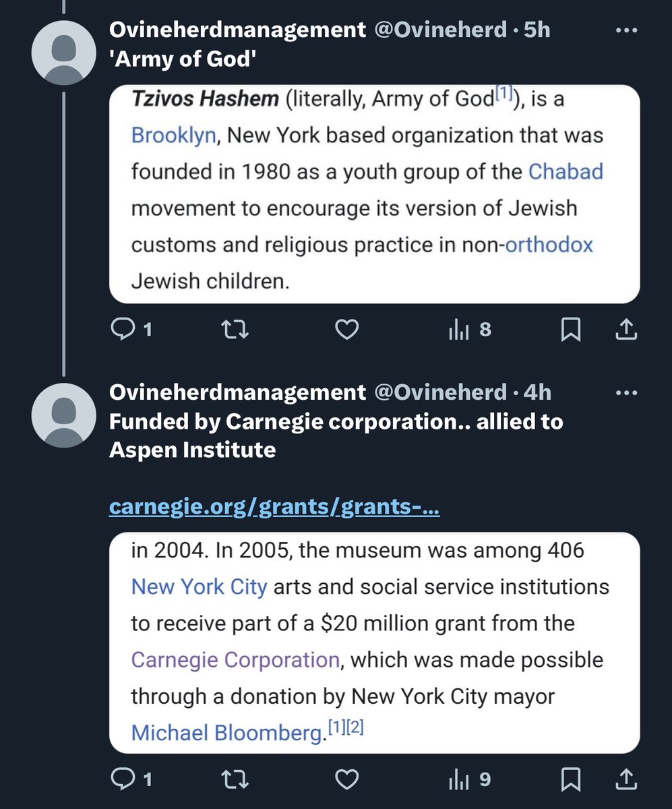The height and width of the screenshot is (809, 672).
Task: Bookmark the 'Army of God' tweet
Action: click(571, 330)
